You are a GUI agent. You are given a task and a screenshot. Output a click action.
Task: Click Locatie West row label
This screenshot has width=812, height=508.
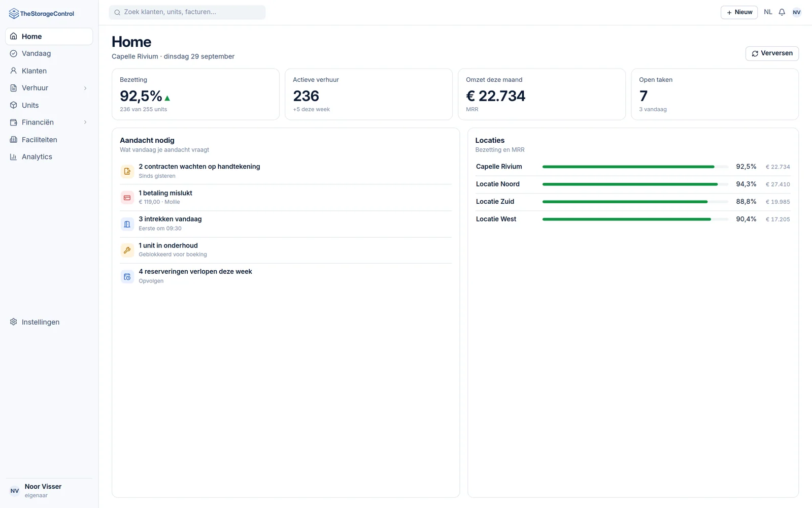(496, 219)
